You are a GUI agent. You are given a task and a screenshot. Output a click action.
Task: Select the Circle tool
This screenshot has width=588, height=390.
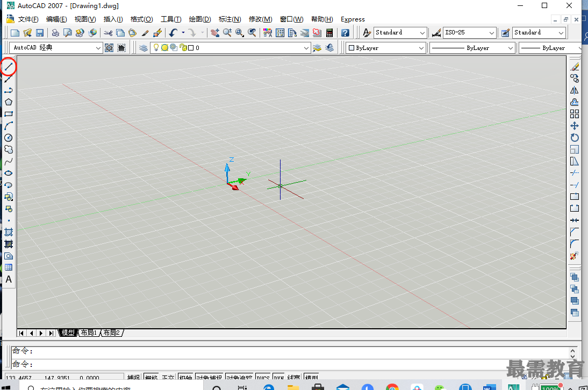pos(9,138)
